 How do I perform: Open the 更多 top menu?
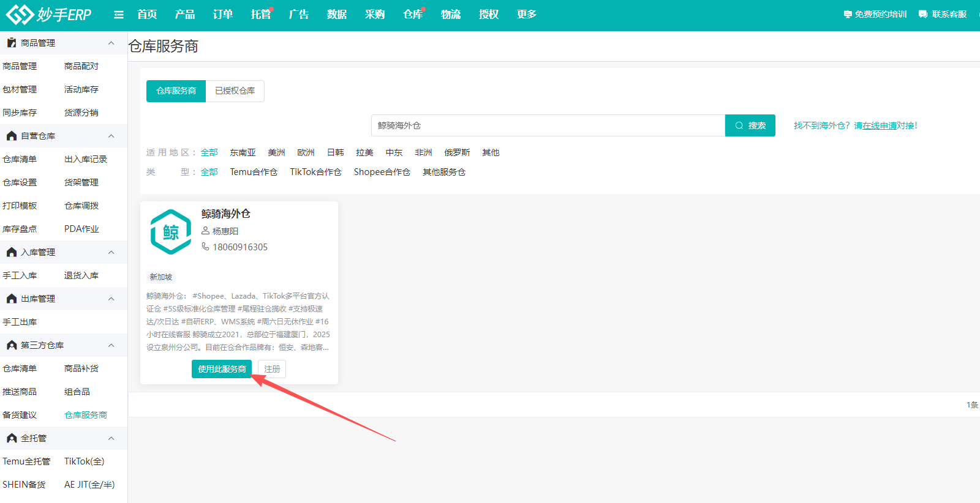pyautogui.click(x=527, y=15)
